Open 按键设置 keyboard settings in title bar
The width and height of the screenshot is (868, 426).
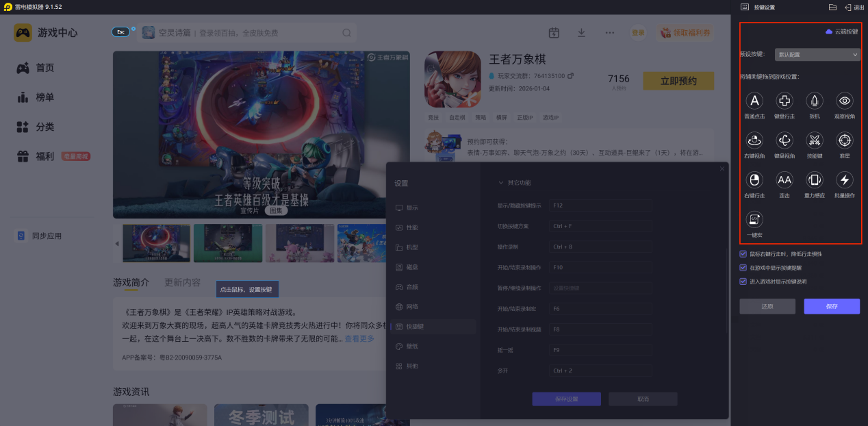click(x=758, y=7)
